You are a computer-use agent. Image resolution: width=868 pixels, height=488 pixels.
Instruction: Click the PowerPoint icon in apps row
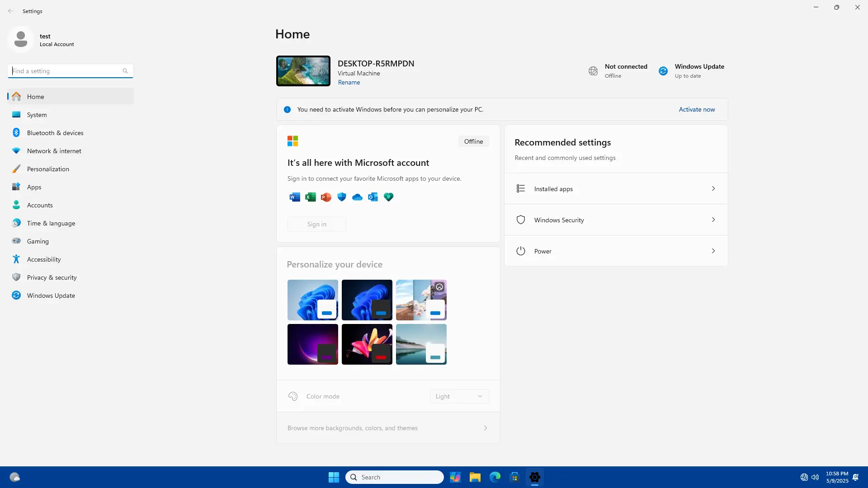click(326, 197)
